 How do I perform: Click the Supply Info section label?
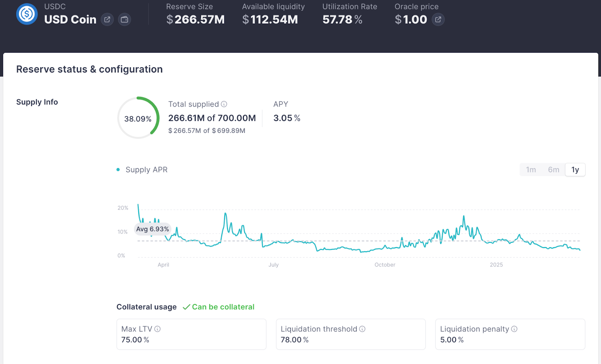[37, 102]
